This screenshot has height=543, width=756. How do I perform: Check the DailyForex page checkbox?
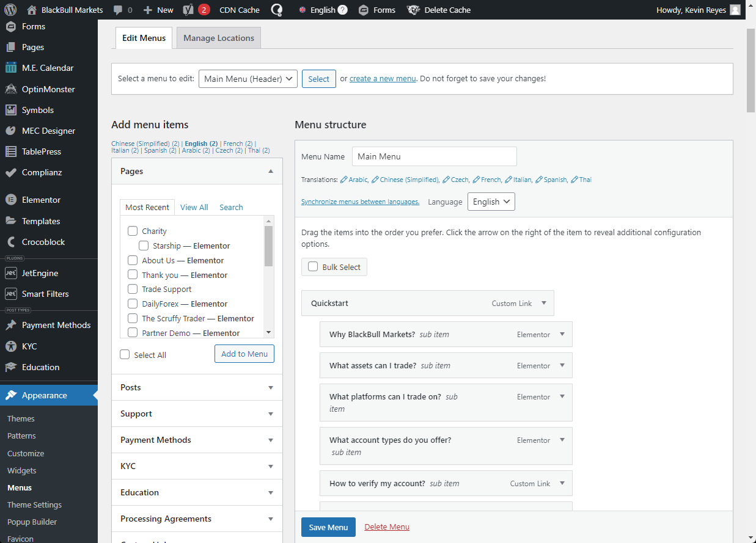point(132,304)
